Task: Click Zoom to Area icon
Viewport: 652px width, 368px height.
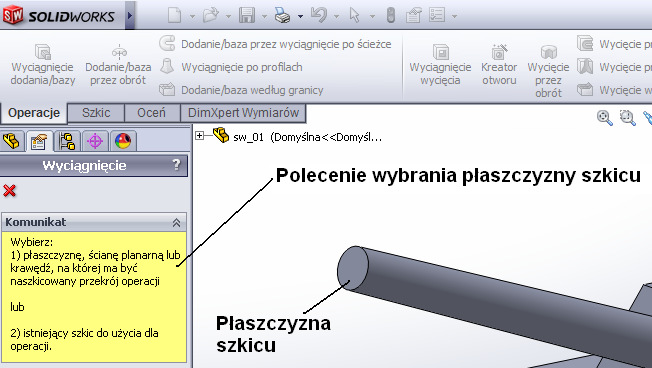Action: pos(627,118)
